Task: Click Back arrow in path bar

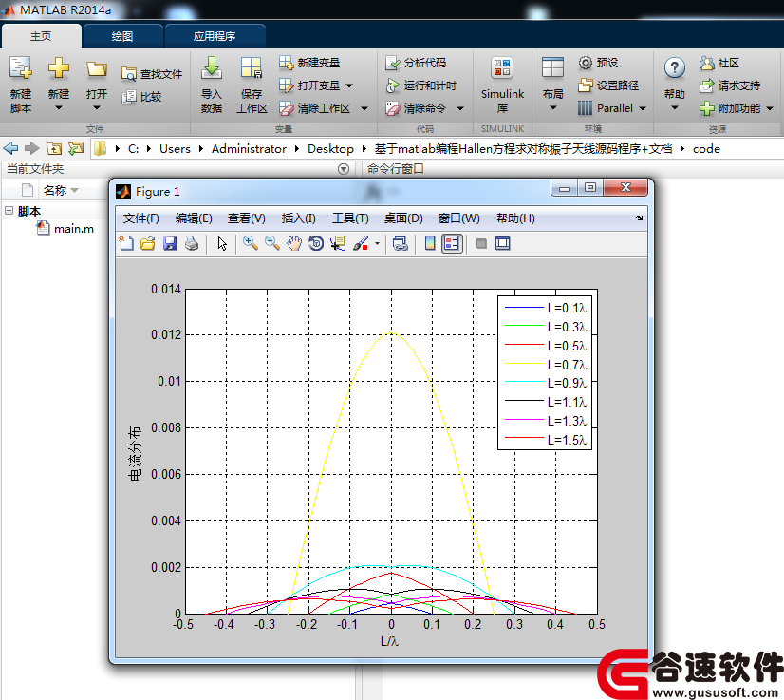Action: pos(10,148)
